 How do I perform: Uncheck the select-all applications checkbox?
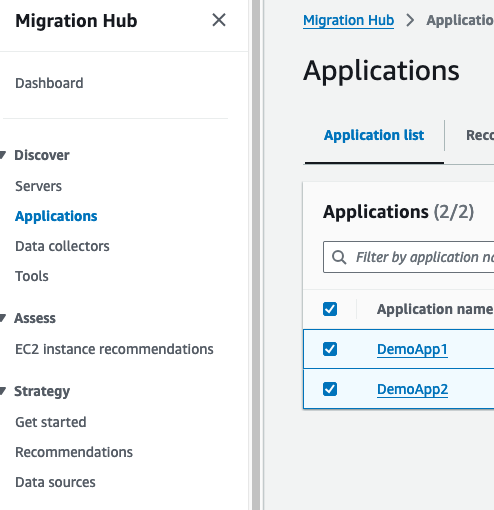click(330, 309)
